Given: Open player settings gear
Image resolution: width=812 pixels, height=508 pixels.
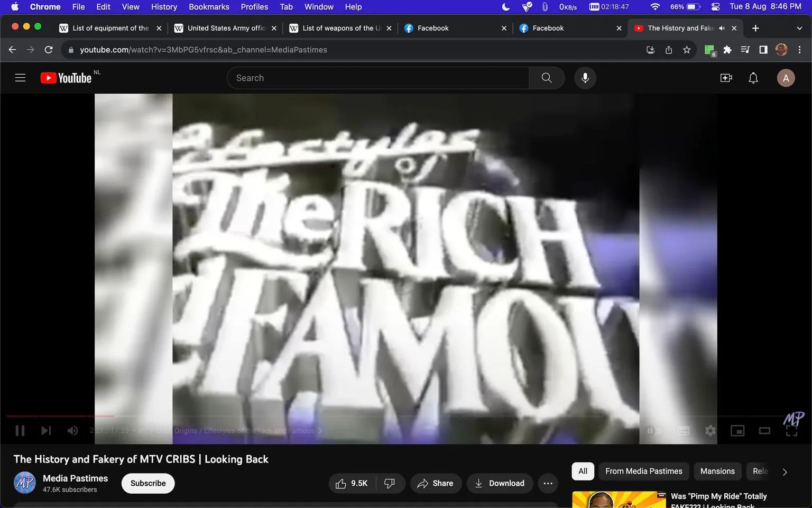Looking at the screenshot, I should [x=710, y=431].
